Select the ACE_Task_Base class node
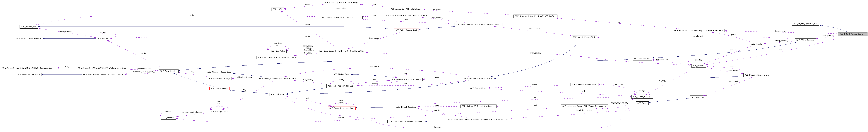Image resolution: width=868 pixels, height=132 pixels. [277, 95]
